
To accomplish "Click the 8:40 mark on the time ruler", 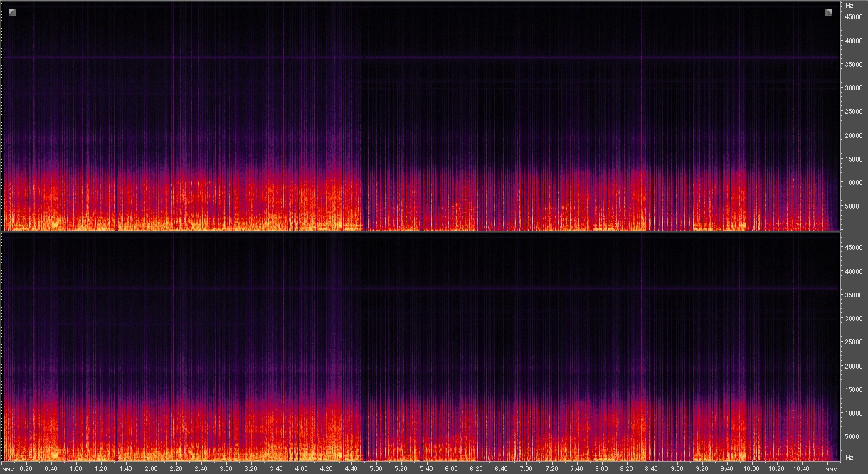I will point(651,469).
